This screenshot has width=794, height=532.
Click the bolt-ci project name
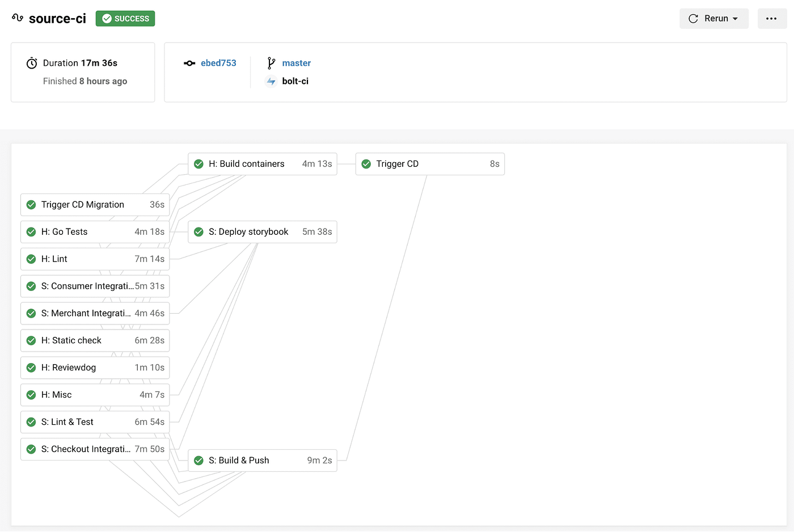295,81
